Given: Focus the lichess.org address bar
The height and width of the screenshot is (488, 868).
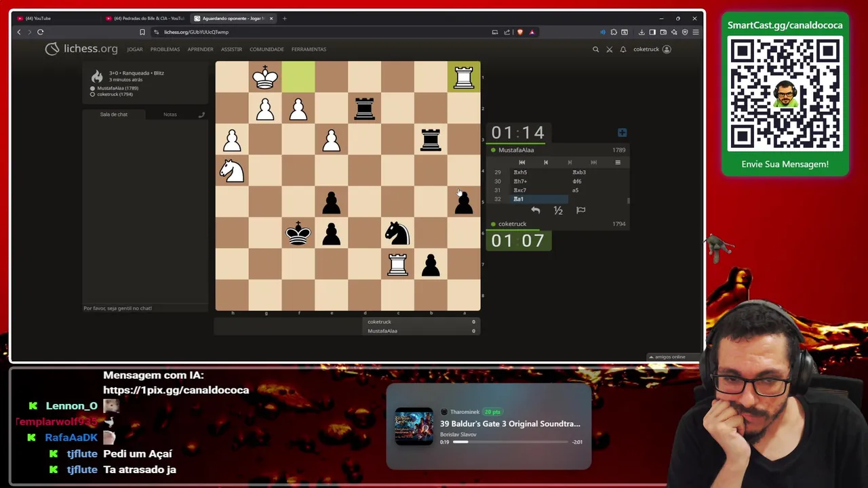Looking at the screenshot, I should point(319,32).
